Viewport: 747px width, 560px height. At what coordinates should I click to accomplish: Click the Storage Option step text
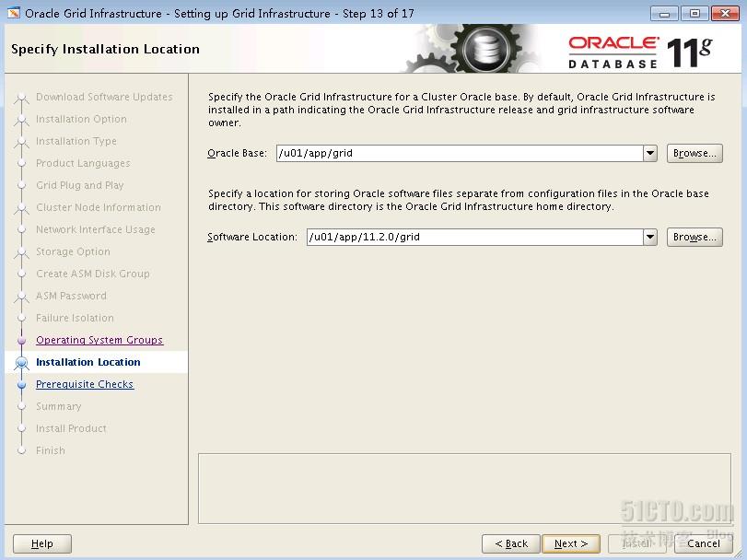pyautogui.click(x=73, y=251)
